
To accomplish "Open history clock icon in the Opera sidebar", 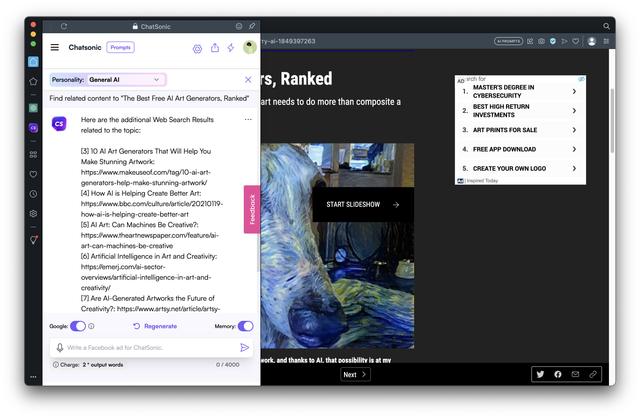I will click(x=33, y=194).
